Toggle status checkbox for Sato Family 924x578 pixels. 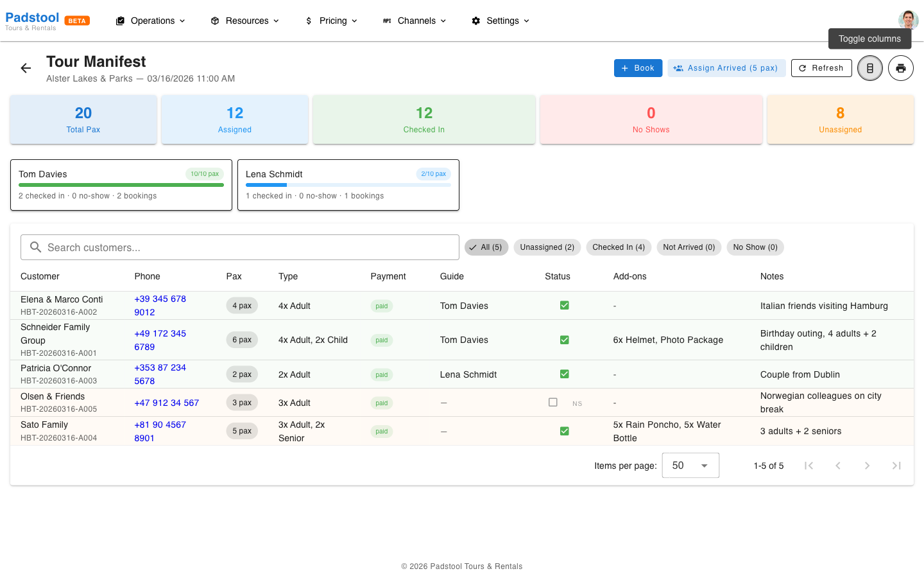(565, 431)
